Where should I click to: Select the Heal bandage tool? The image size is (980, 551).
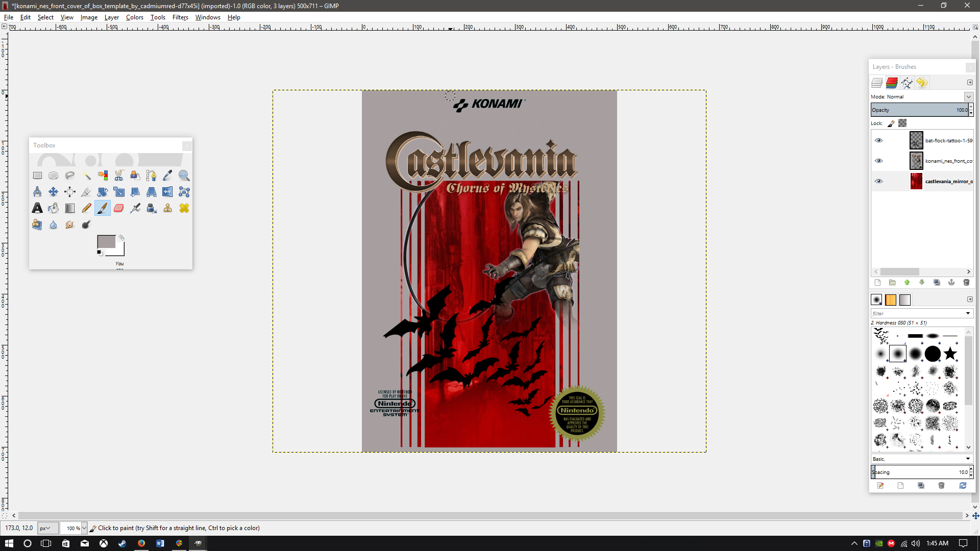click(x=184, y=208)
